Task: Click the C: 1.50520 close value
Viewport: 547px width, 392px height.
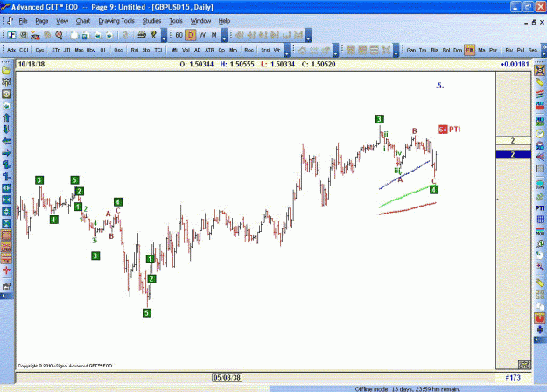Action: click(x=319, y=64)
